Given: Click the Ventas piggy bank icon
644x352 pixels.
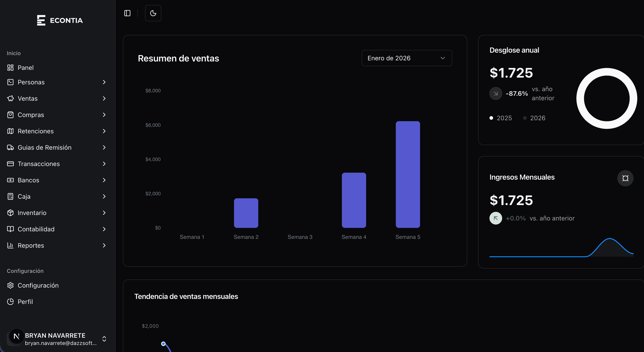Looking at the screenshot, I should point(10,98).
